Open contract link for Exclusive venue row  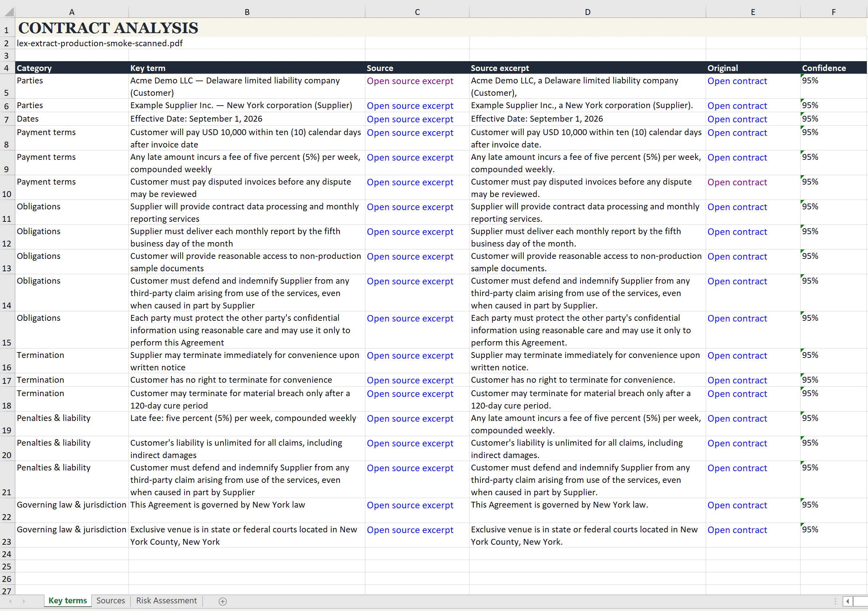click(737, 530)
